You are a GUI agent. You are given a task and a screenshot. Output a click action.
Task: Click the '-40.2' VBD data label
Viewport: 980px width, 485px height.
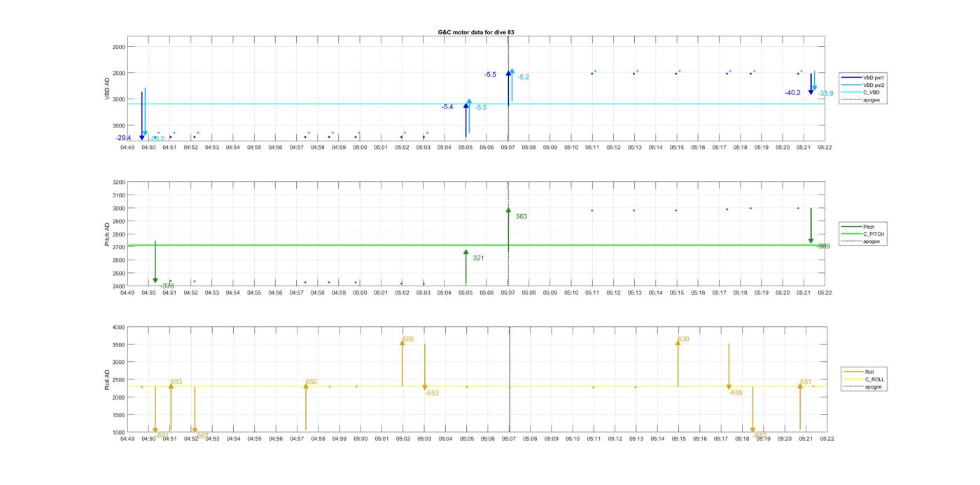pos(792,93)
